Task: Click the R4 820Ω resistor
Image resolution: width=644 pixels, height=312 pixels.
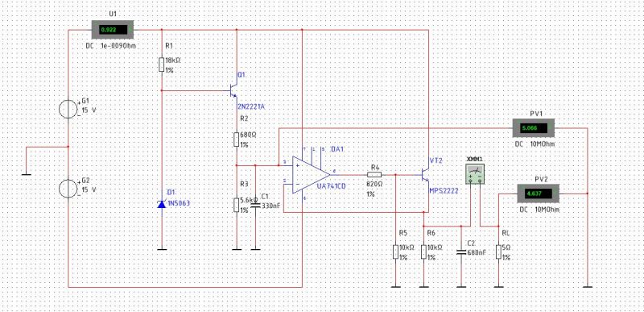Action: tap(374, 174)
